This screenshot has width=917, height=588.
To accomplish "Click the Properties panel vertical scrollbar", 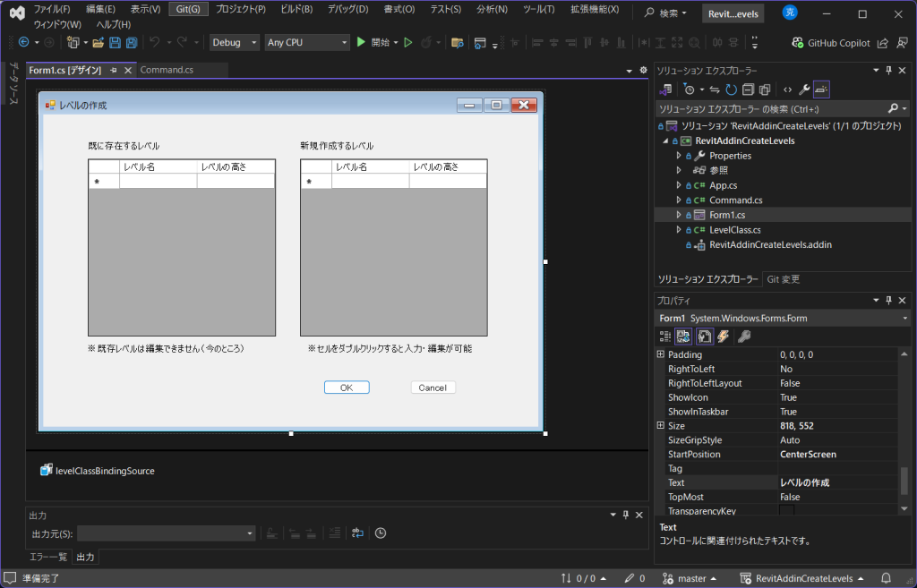I will [x=904, y=481].
